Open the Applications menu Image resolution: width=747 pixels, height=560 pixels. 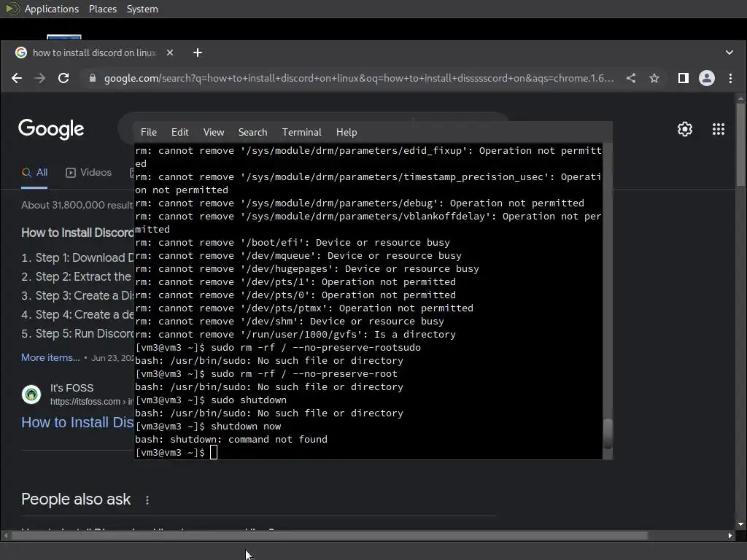(52, 9)
